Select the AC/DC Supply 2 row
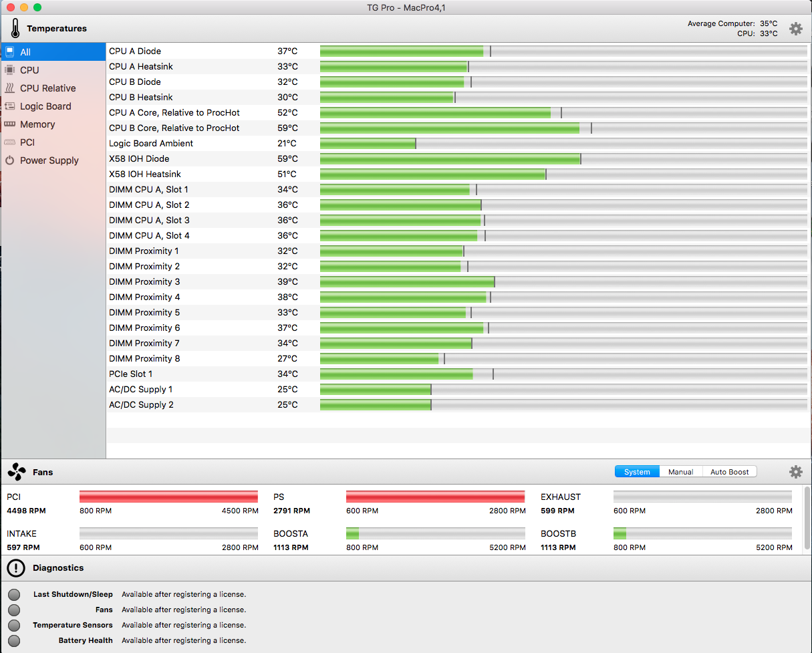Viewport: 812px width, 653px height. 458,404
